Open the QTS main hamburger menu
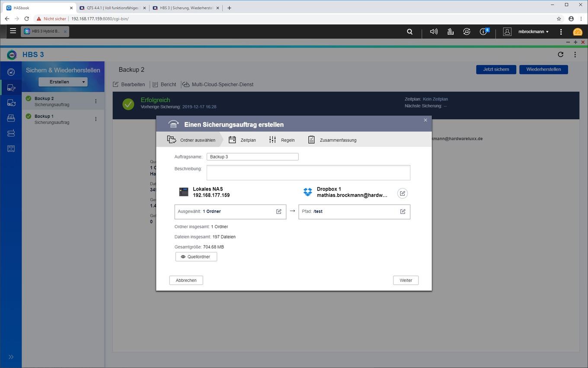This screenshot has height=368, width=588. click(13, 31)
